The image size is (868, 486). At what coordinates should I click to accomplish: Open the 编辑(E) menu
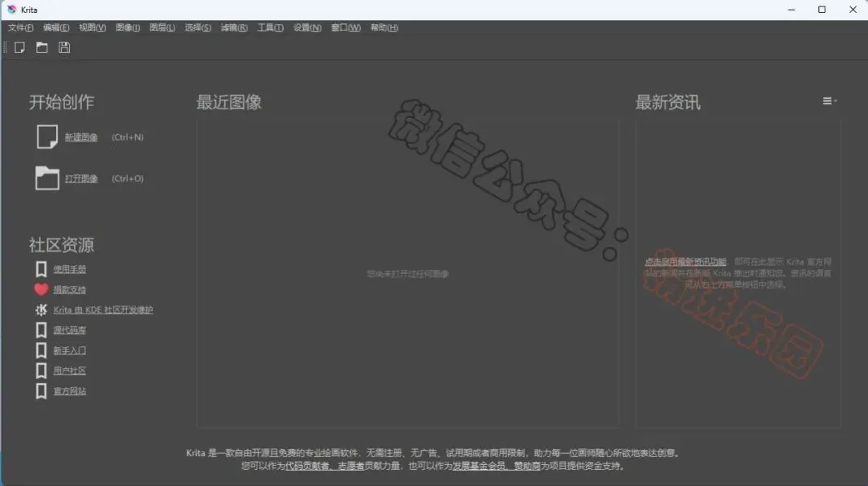point(56,27)
